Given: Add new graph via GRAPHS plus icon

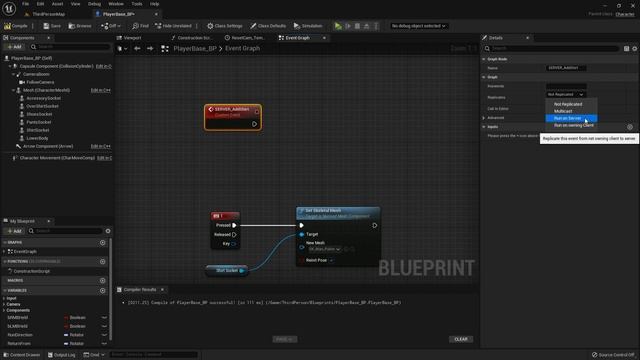Looking at the screenshot, I should pyautogui.click(x=102, y=242).
